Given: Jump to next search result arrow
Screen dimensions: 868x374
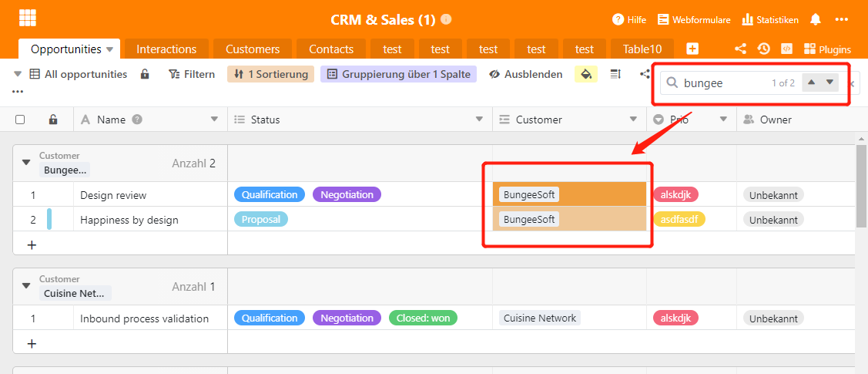Looking at the screenshot, I should 829,83.
